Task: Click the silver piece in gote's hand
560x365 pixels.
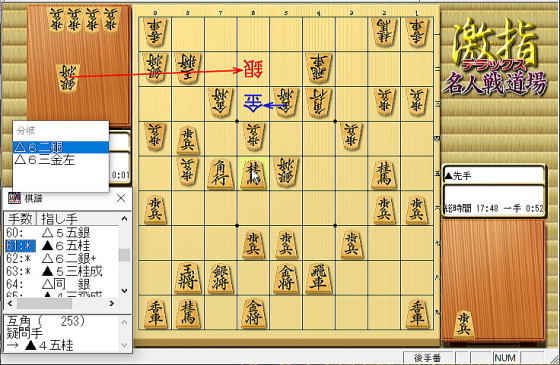Action: click(x=67, y=78)
